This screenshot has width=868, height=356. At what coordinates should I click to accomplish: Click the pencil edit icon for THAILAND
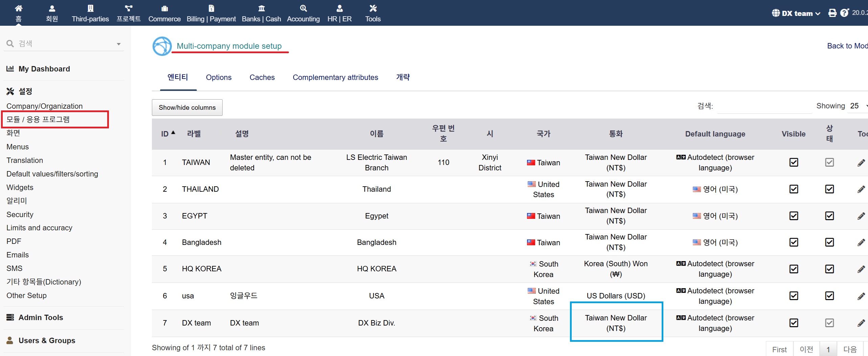coord(861,189)
